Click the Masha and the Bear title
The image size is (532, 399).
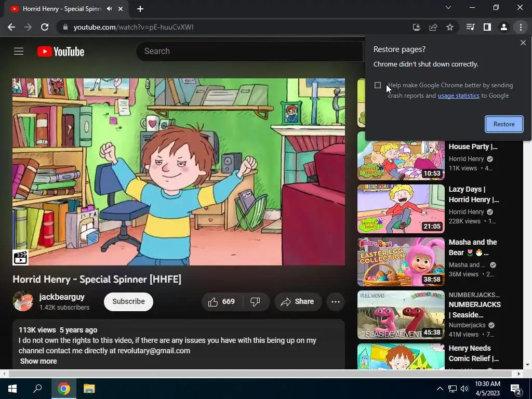click(473, 247)
